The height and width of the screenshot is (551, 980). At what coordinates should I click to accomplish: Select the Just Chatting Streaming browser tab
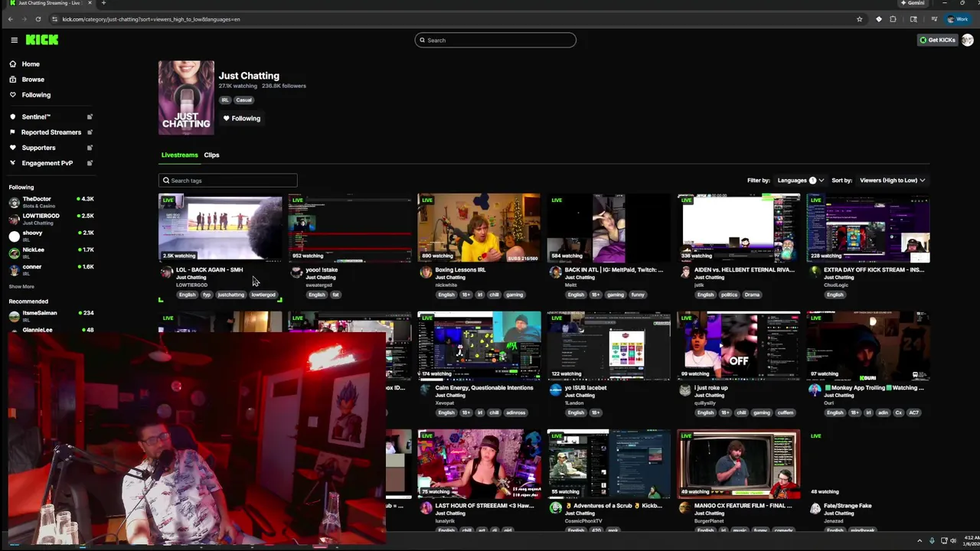pyautogui.click(x=50, y=3)
